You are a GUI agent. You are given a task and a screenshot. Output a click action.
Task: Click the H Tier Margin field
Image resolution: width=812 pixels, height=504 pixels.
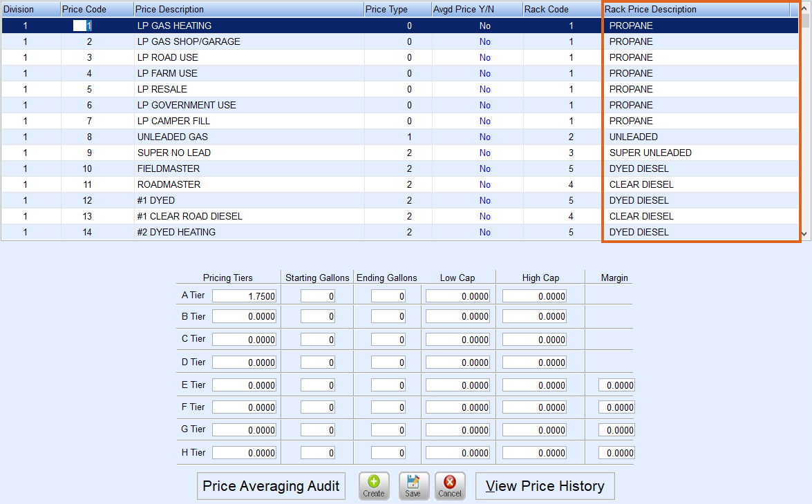click(616, 453)
